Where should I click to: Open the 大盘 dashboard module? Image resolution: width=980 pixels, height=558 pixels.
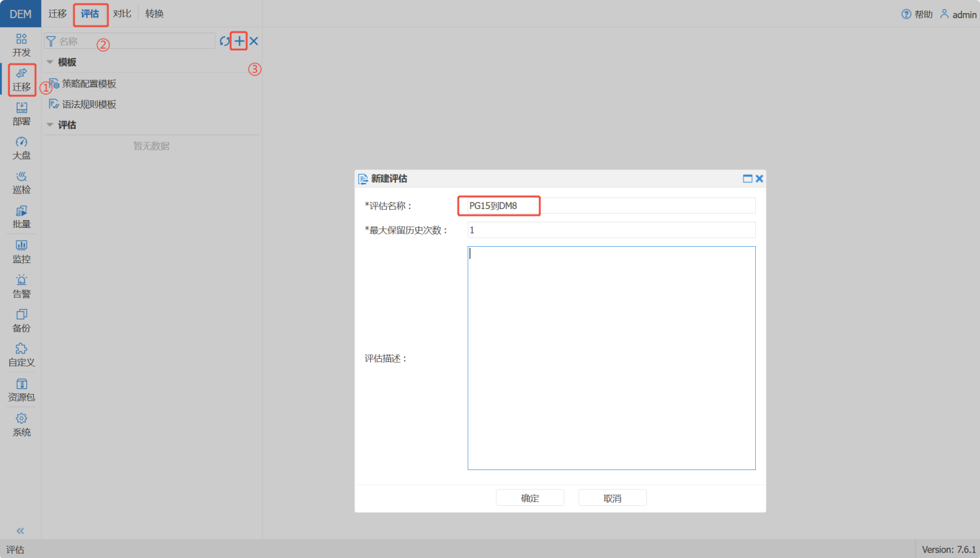point(21,149)
